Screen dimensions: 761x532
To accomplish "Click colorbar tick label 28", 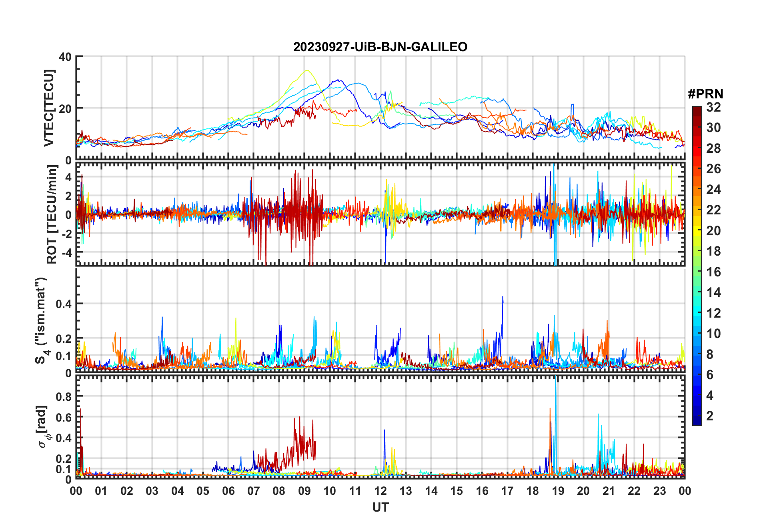I will [x=713, y=148].
